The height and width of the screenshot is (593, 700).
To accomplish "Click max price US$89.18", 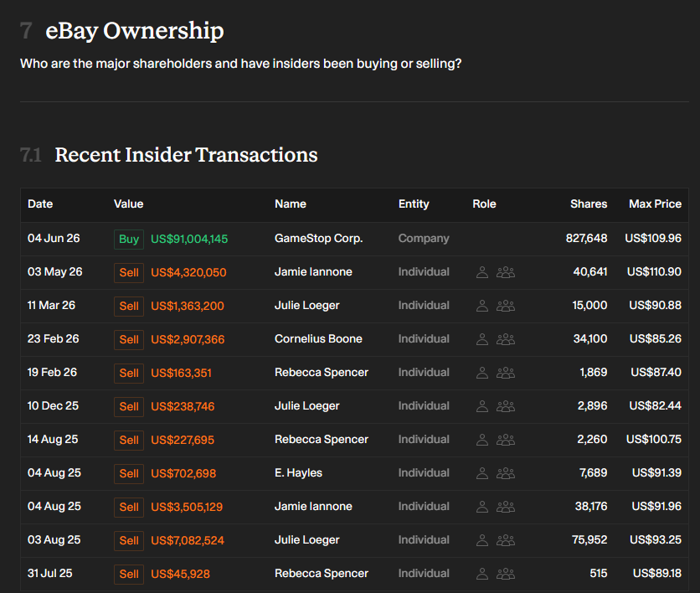I will 657,574.
